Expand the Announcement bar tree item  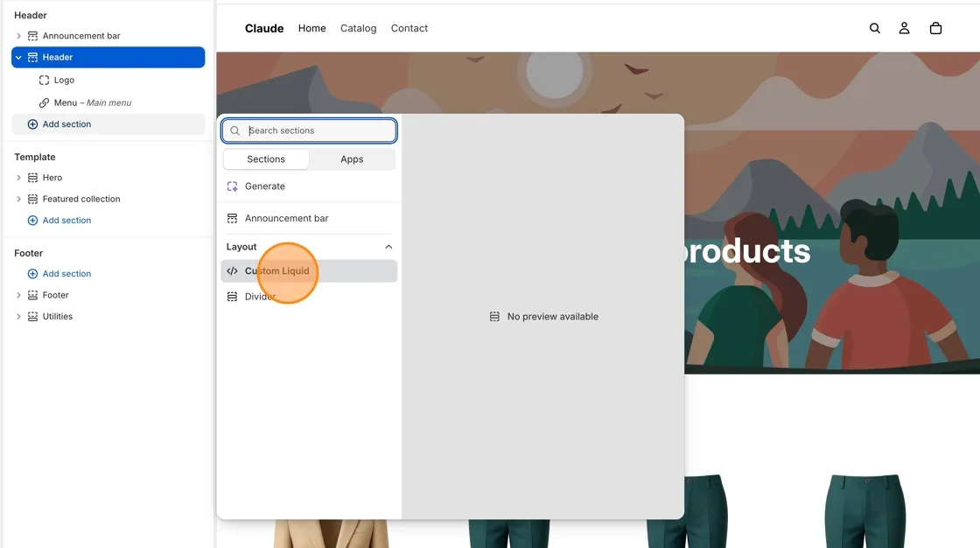point(18,36)
